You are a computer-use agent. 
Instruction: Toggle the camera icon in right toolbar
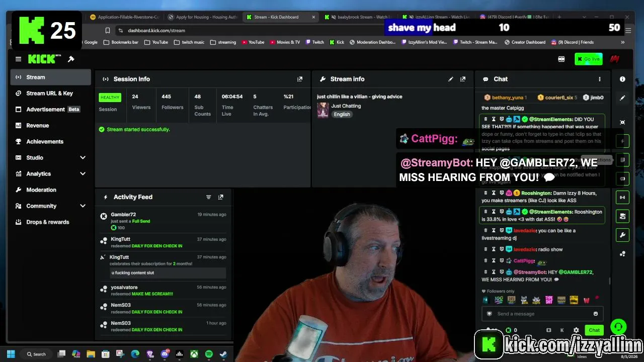pyautogui.click(x=622, y=216)
